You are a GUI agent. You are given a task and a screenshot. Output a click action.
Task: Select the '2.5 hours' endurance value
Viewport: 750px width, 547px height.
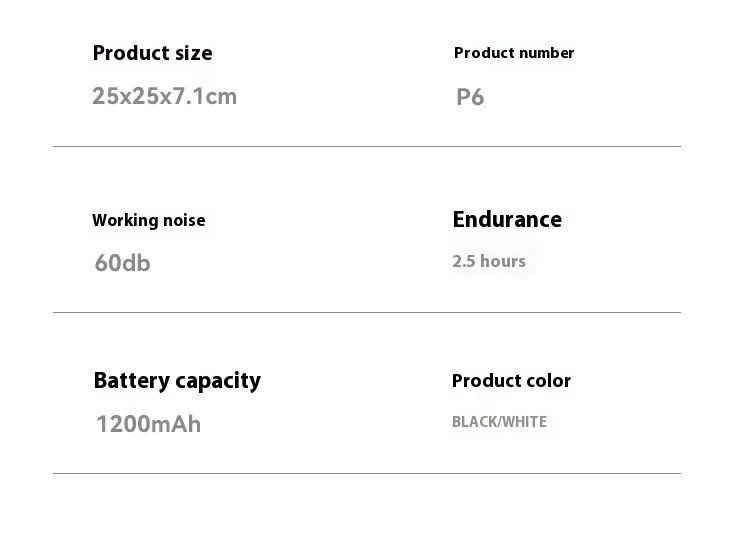(488, 262)
